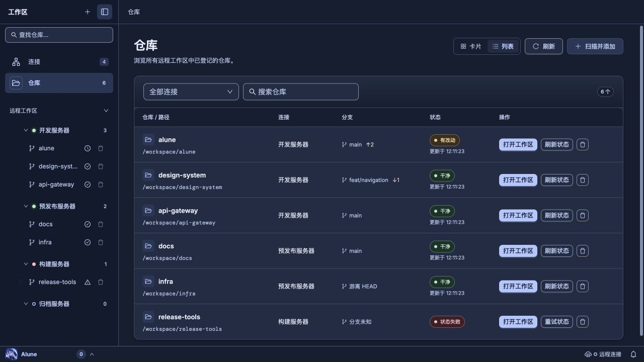This screenshot has width=644, height=362.
Task: Focus the 查找仓库 search field
Action: click(x=59, y=35)
